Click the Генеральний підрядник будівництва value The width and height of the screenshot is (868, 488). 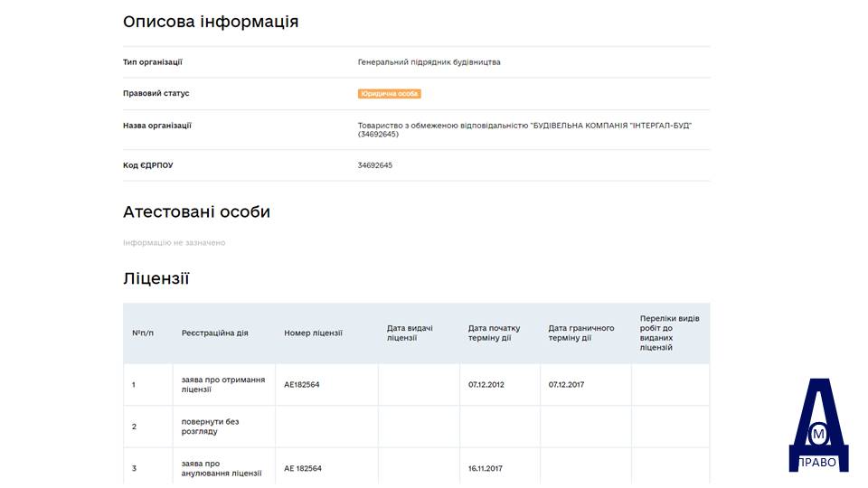[x=429, y=62]
